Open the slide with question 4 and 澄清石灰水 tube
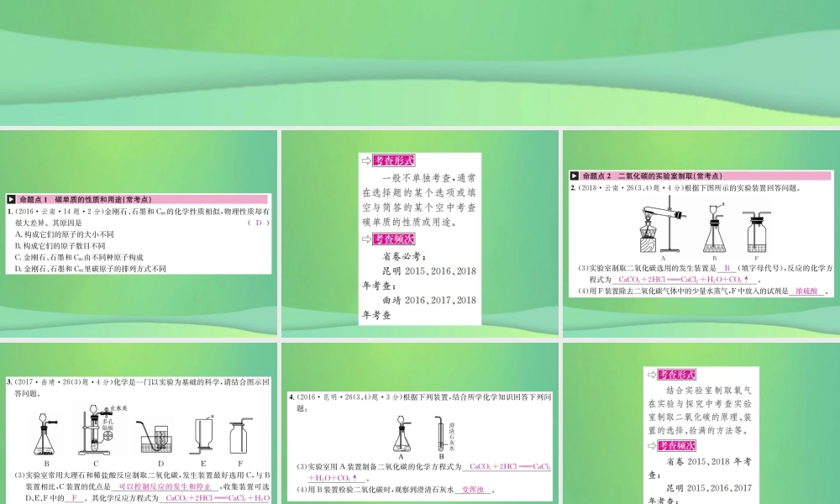 pyautogui.click(x=420, y=423)
